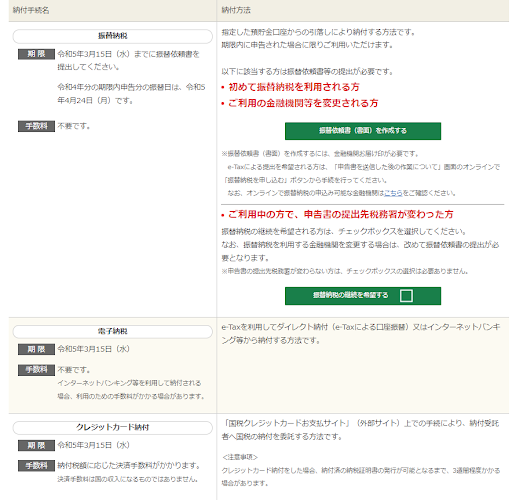Select the 振替納税 rounded heading label
Image resolution: width=512 pixels, height=500 pixels.
(113, 36)
